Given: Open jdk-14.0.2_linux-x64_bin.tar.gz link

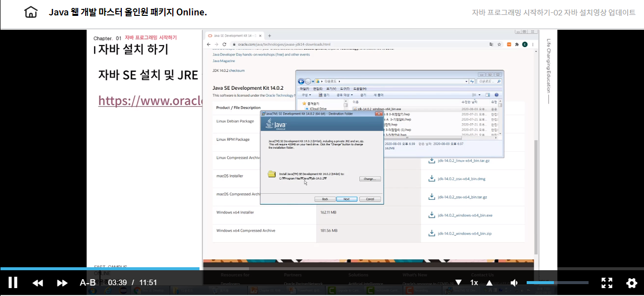Looking at the screenshot, I should coord(463,161).
